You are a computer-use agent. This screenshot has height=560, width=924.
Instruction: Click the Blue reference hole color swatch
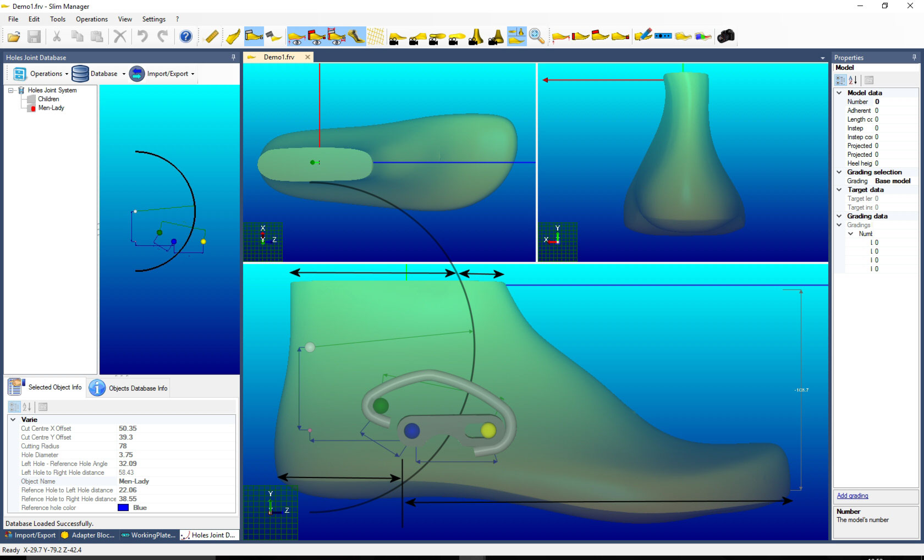123,508
